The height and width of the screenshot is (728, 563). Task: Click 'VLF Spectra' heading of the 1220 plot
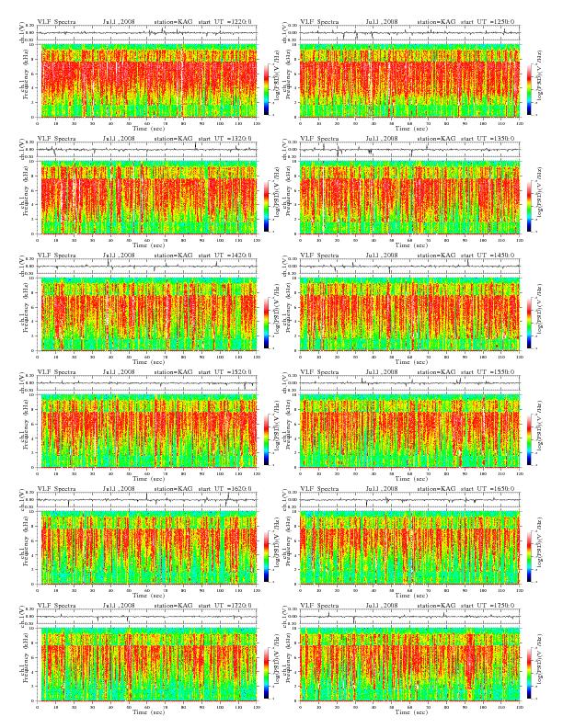coord(57,22)
